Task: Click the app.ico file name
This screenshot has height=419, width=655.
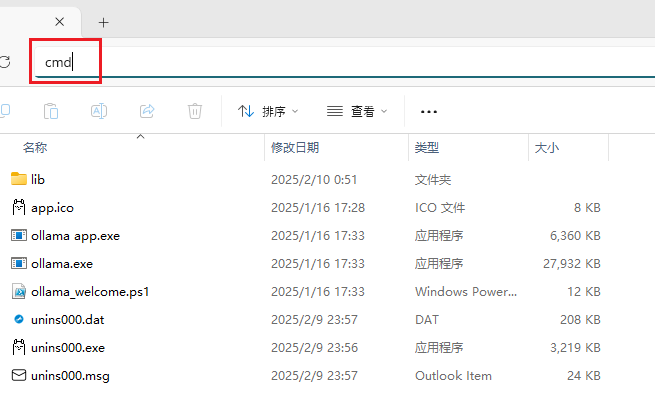Action: pyautogui.click(x=52, y=208)
